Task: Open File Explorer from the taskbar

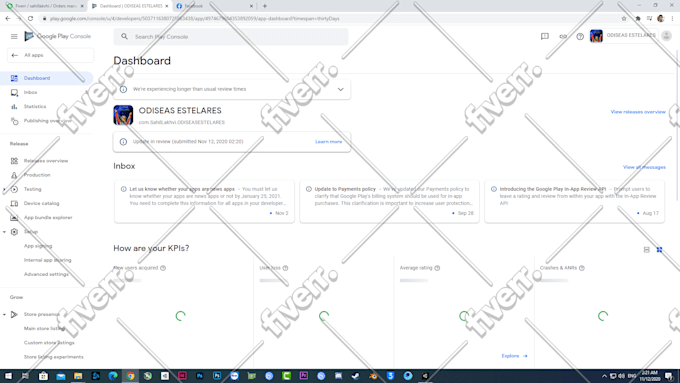Action: point(78,376)
